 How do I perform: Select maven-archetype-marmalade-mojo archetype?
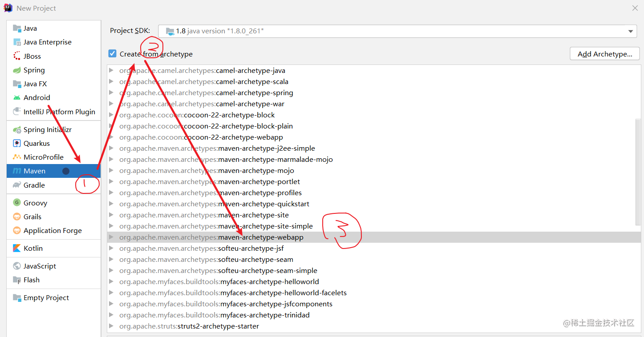pyautogui.click(x=226, y=160)
